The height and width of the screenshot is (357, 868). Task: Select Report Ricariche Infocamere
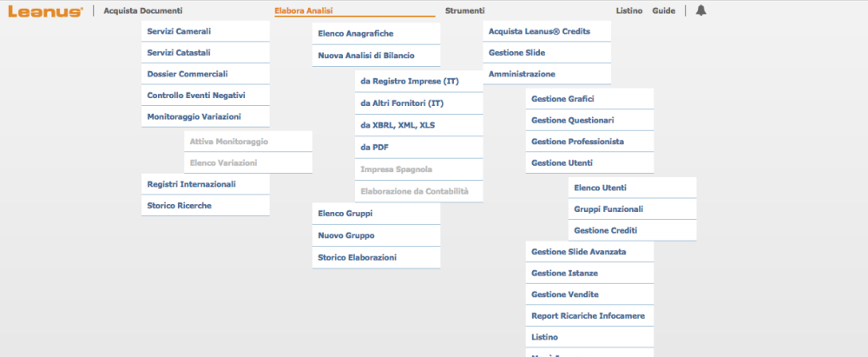coord(588,315)
